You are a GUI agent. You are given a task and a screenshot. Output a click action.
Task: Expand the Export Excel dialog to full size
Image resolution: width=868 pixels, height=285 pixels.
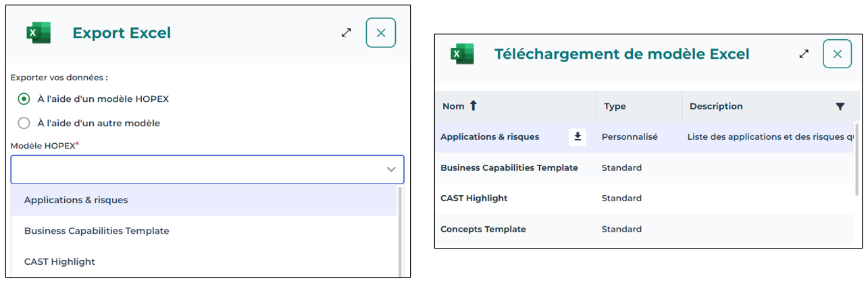tap(347, 32)
